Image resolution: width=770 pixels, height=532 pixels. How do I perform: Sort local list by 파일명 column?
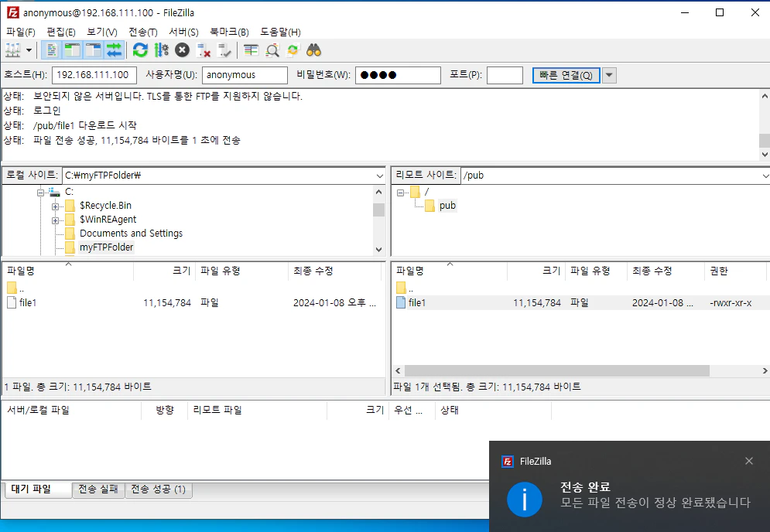68,271
